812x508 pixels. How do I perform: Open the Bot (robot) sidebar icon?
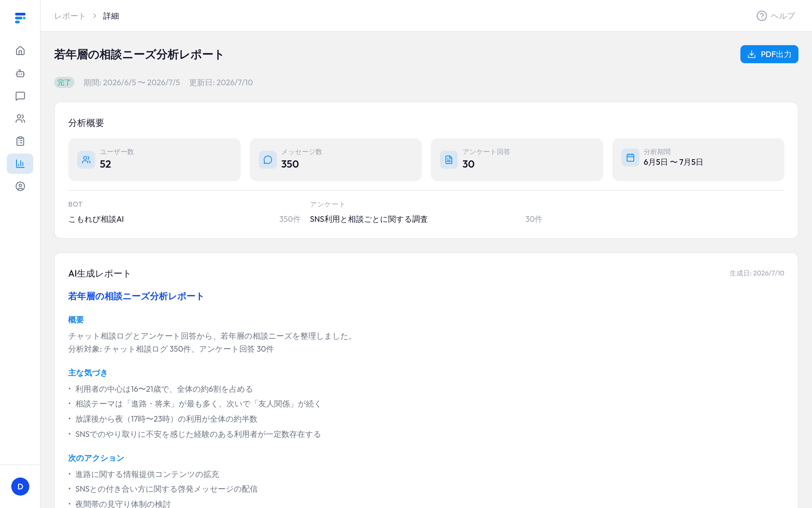click(x=20, y=73)
